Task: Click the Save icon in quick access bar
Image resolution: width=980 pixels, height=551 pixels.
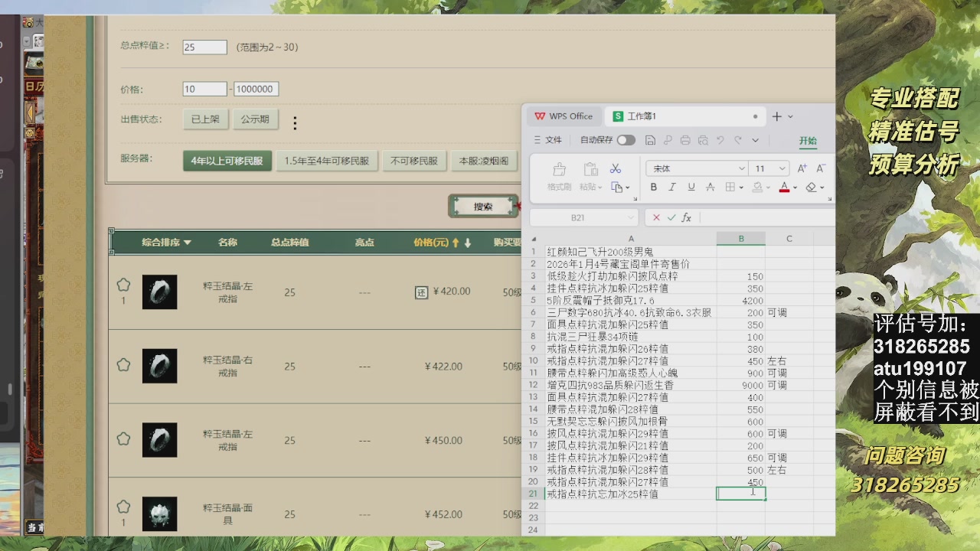Action: [x=650, y=139]
